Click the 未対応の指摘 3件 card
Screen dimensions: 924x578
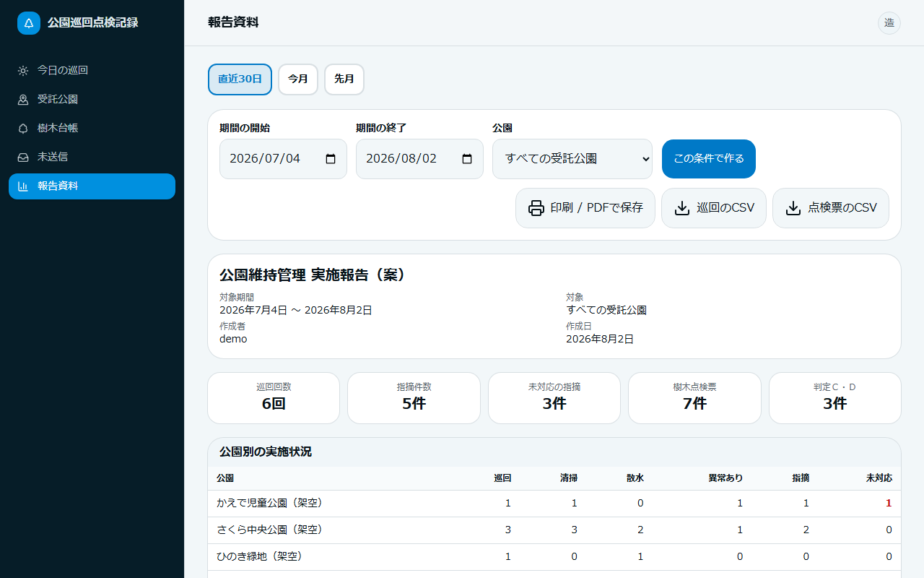tap(554, 398)
